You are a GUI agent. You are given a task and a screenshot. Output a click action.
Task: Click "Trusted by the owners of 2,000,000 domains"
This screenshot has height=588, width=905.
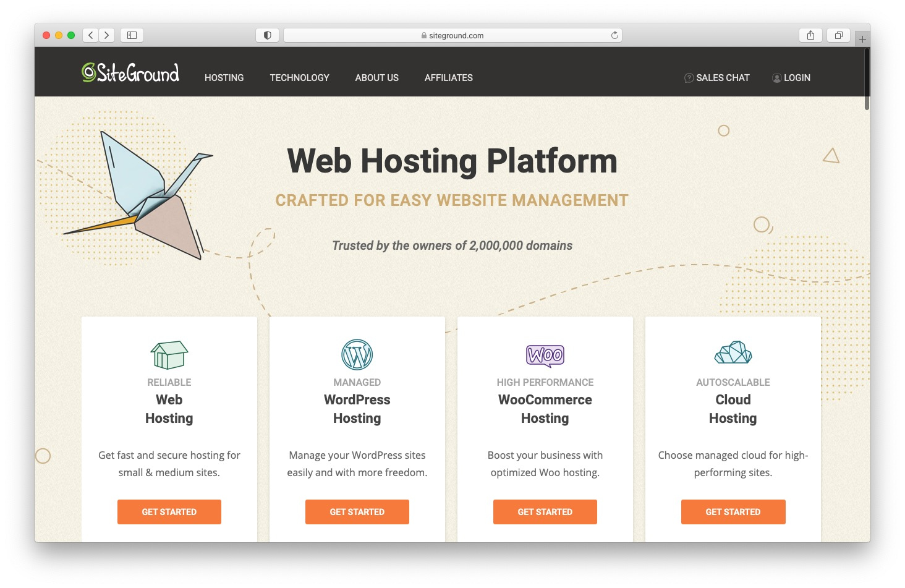pos(453,245)
